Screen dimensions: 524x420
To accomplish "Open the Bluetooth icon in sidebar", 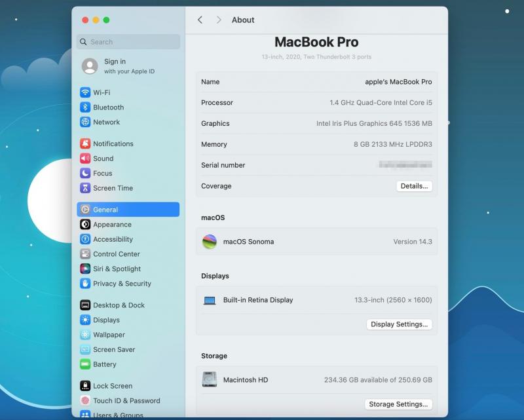I will 85,107.
